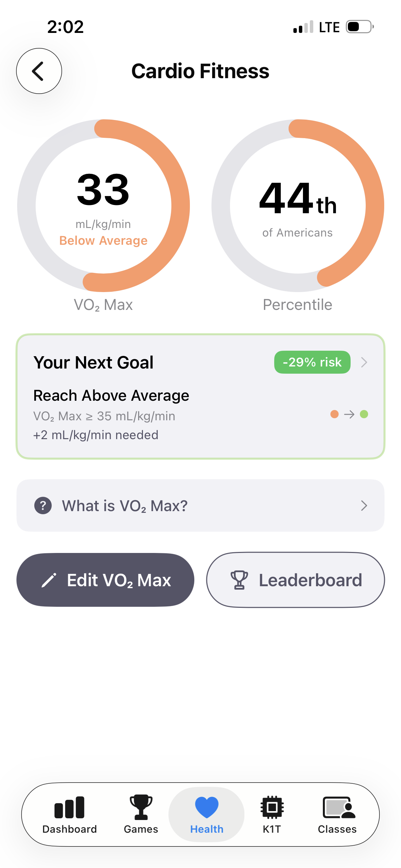The width and height of the screenshot is (401, 868).
Task: Open What is VO2 Max using its disclosure chevron
Action: [x=364, y=505]
